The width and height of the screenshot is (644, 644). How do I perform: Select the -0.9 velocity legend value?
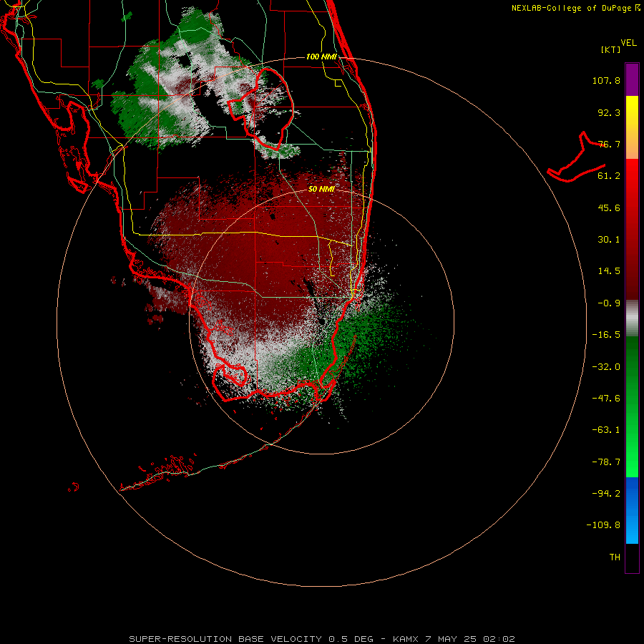(x=609, y=303)
